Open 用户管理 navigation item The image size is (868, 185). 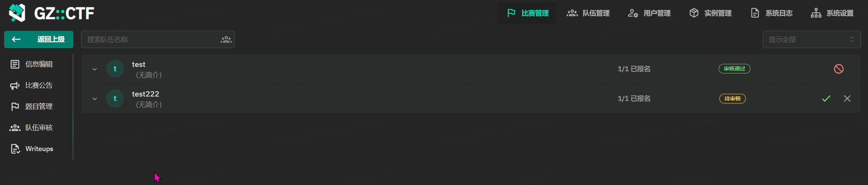pyautogui.click(x=649, y=13)
